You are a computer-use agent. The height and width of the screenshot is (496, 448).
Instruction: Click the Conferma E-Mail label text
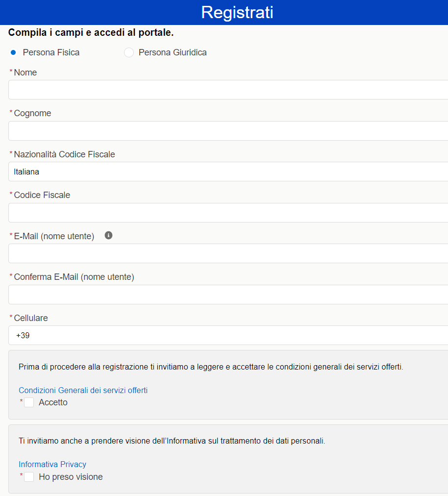(74, 277)
